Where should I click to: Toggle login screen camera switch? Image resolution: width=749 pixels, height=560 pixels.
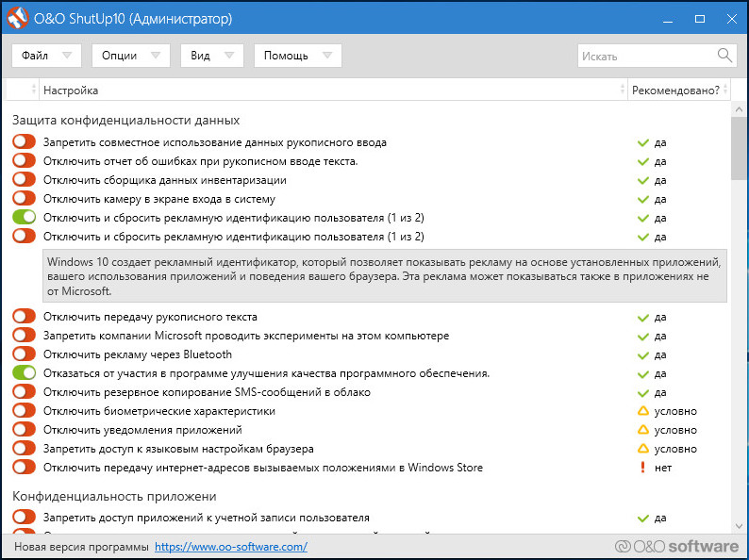(x=24, y=198)
